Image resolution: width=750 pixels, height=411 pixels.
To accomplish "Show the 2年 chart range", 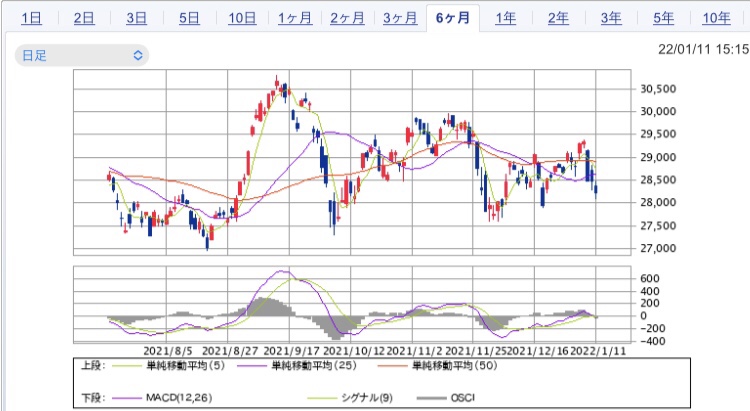I will coord(558,18).
